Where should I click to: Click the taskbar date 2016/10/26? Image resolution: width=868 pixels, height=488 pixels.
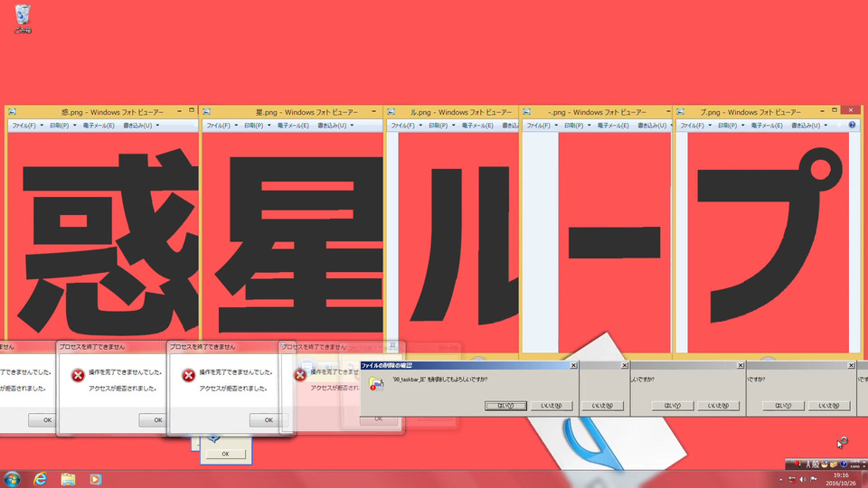click(x=841, y=483)
